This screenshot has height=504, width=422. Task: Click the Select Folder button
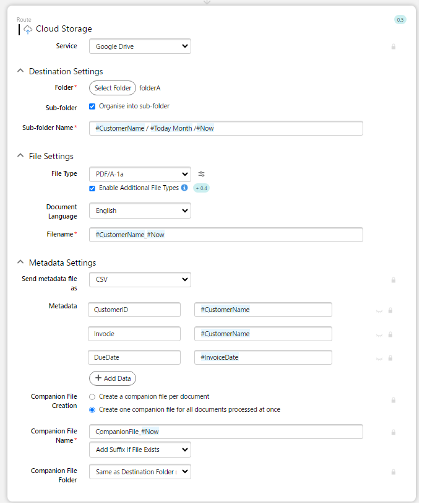[x=113, y=88]
